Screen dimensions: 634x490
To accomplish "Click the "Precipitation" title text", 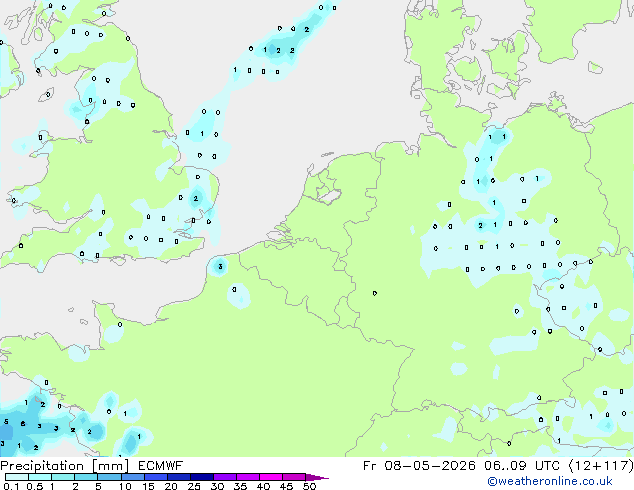I will [42, 466].
